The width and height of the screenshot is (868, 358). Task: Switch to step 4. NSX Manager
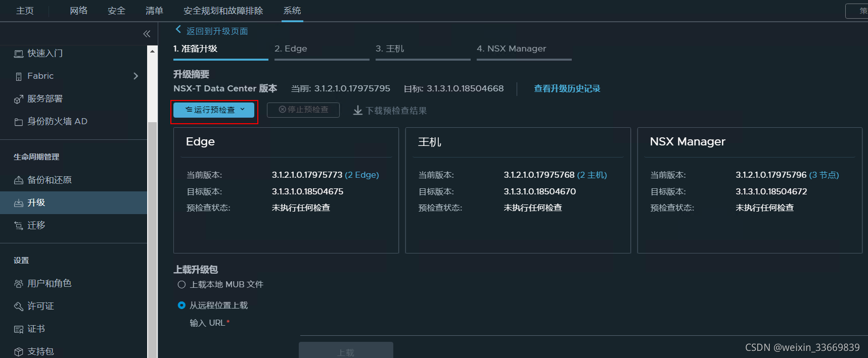[x=524, y=50]
